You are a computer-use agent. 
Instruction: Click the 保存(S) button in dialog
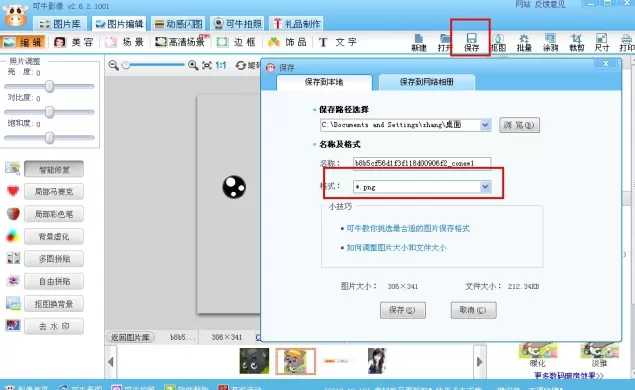pos(403,310)
